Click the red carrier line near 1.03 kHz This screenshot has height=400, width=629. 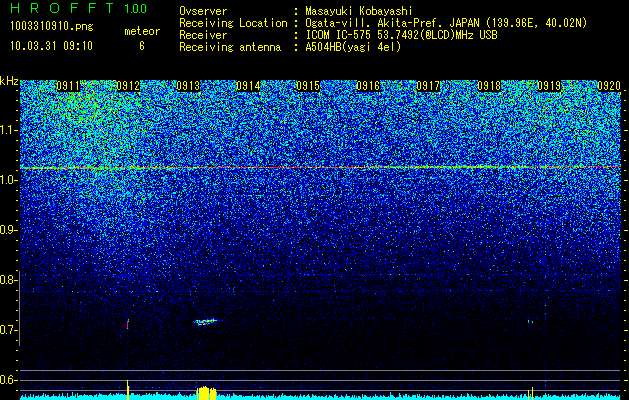(x=321, y=167)
